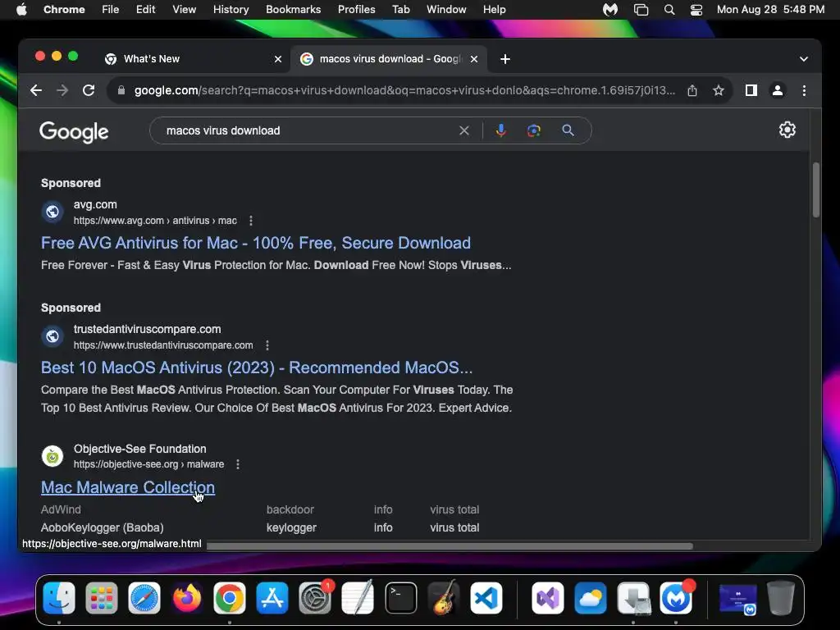This screenshot has width=840, height=630.
Task: Open the Edit menu
Action: (145, 10)
